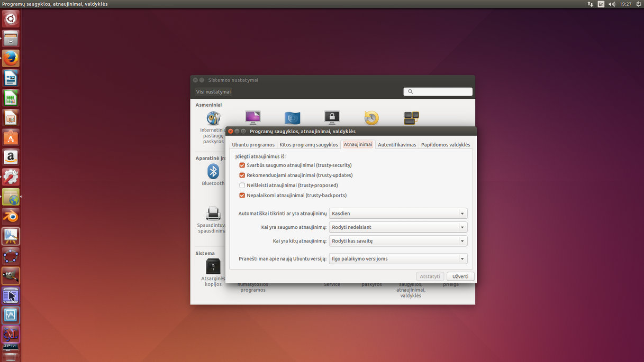Enable the trusty-proposed updates checkbox
This screenshot has width=644, height=362.
click(242, 185)
